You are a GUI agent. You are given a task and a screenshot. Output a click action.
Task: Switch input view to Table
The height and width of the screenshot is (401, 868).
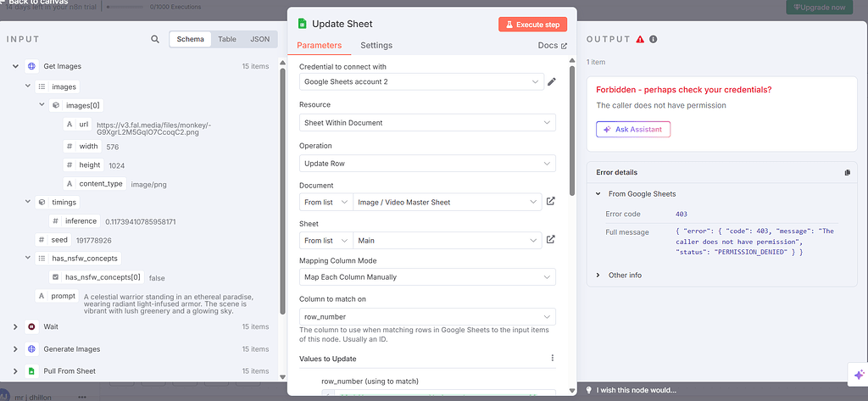(x=227, y=39)
